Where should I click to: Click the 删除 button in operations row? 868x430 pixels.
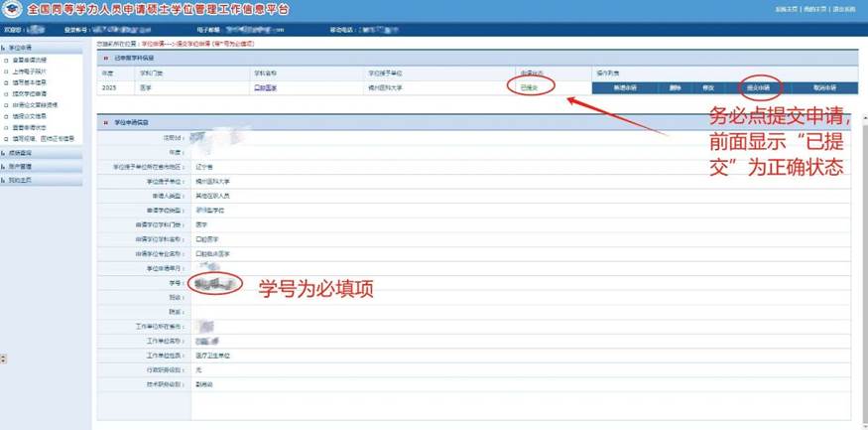tap(676, 87)
